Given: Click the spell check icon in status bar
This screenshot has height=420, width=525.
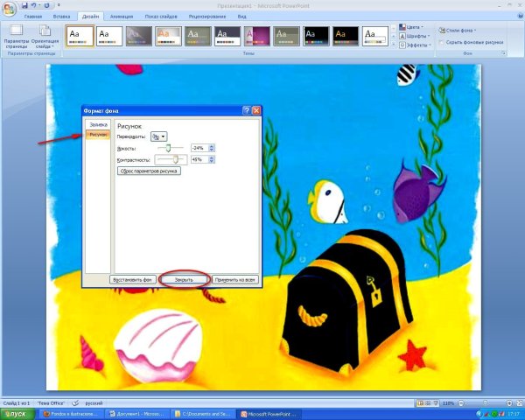Looking at the screenshot, I should (76, 403).
